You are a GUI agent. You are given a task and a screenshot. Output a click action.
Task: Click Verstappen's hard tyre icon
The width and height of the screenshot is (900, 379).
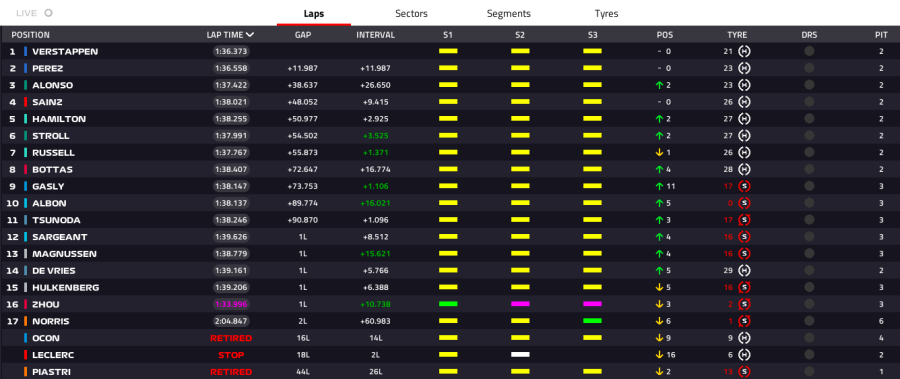[x=744, y=51]
